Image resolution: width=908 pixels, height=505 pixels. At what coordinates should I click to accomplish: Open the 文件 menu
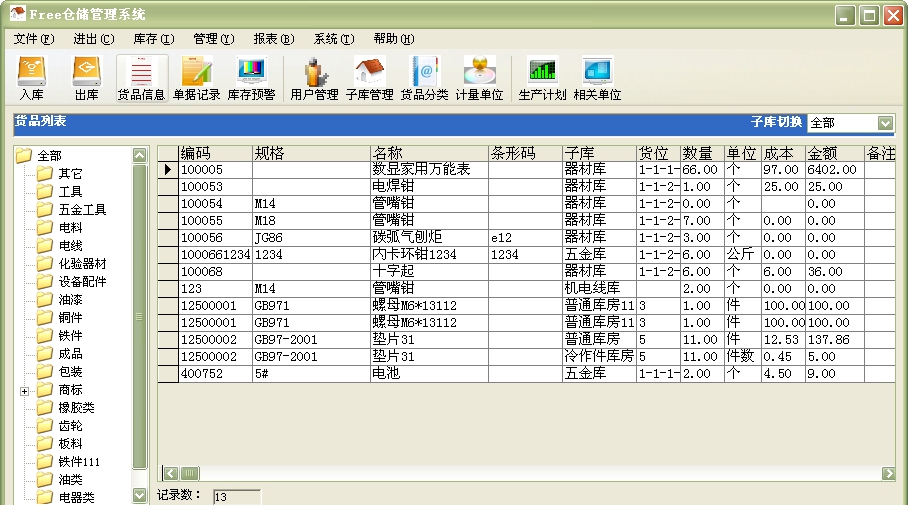pos(33,39)
